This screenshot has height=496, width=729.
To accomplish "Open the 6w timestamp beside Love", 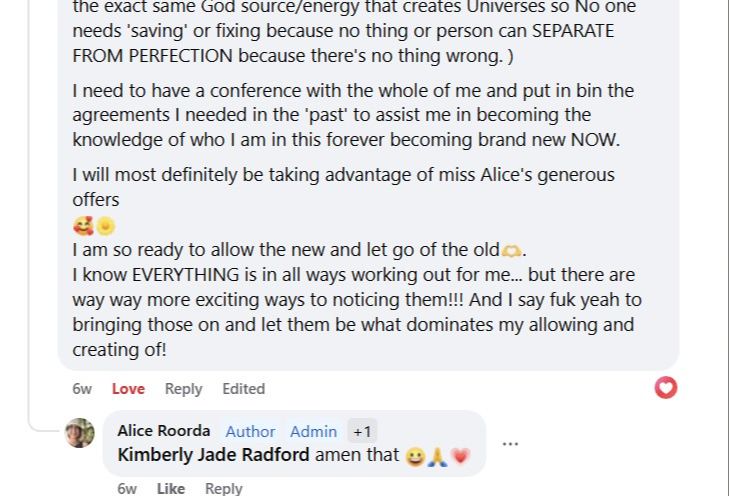I will click(x=82, y=389).
